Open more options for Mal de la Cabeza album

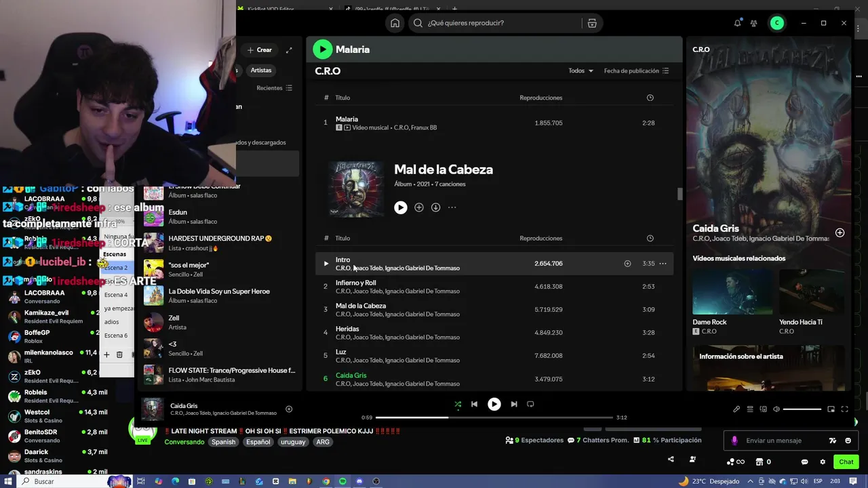[x=452, y=207]
